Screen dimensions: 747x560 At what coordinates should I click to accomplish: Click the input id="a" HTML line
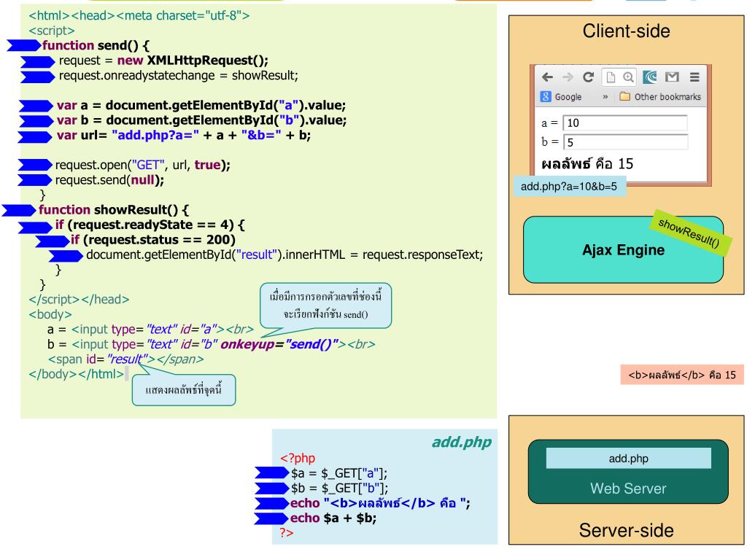tap(150, 329)
